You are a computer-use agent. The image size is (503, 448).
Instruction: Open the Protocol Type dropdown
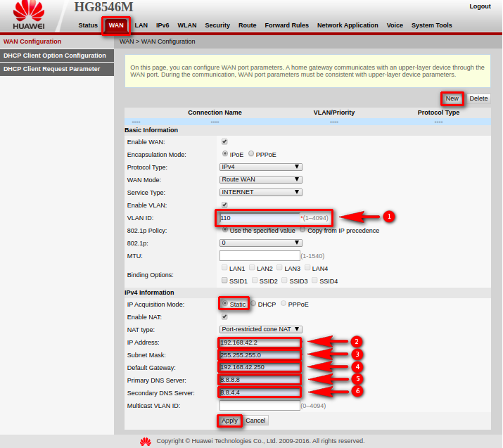[x=261, y=167]
